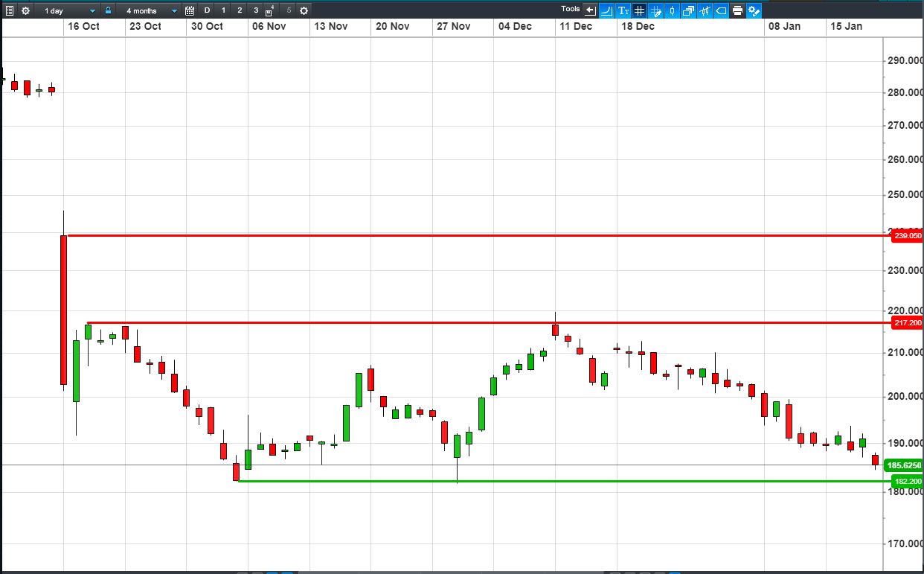Open chart settings gear at top left
Viewport: 924px width, 574px height.
point(26,10)
